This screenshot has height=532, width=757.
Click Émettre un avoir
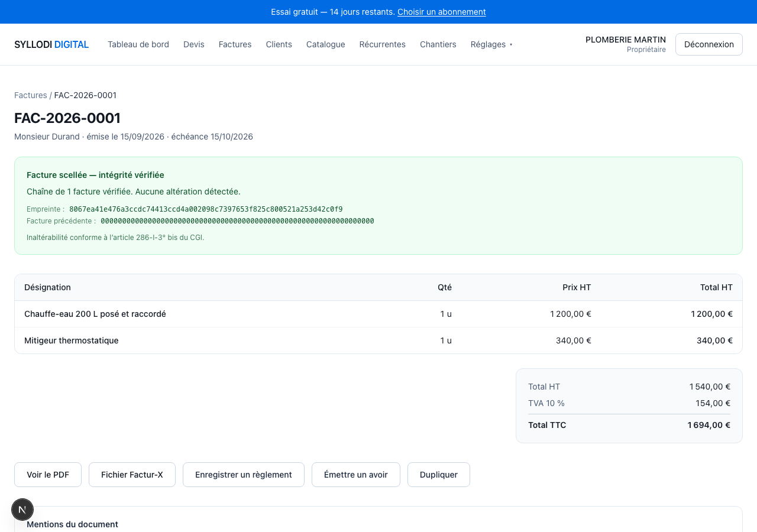tap(356, 475)
